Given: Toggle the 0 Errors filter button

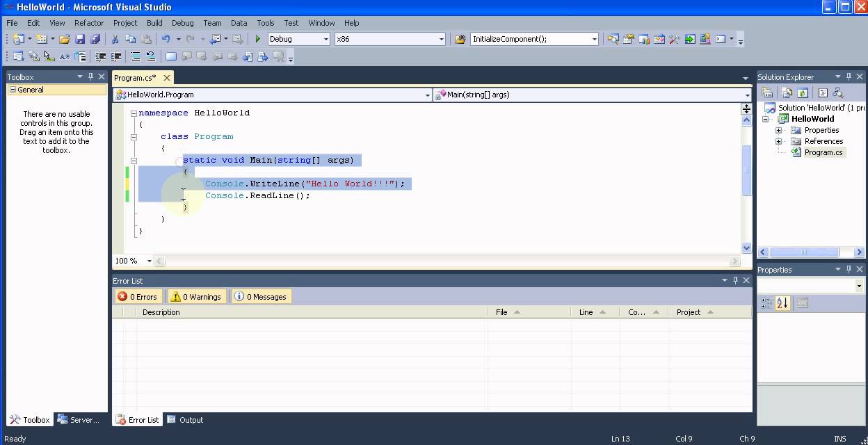Looking at the screenshot, I should [138, 296].
